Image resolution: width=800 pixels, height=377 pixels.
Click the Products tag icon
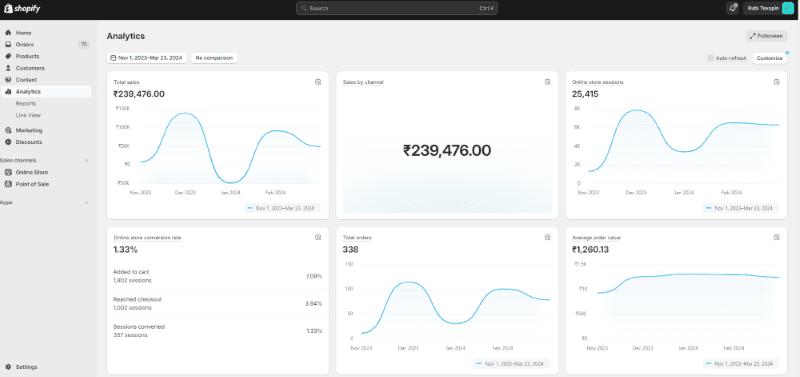tap(8, 56)
